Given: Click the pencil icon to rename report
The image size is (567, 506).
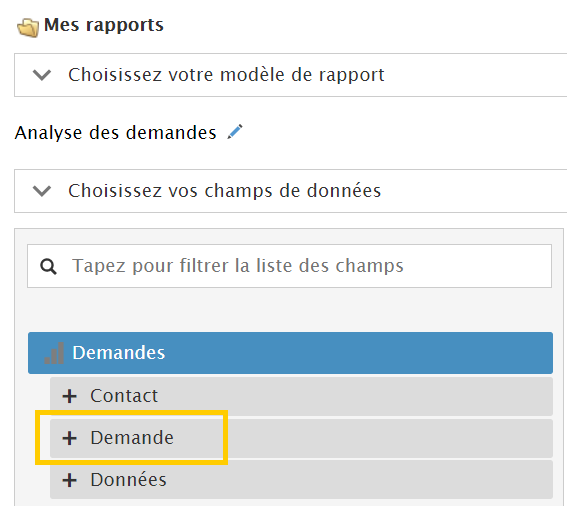Looking at the screenshot, I should point(235,132).
